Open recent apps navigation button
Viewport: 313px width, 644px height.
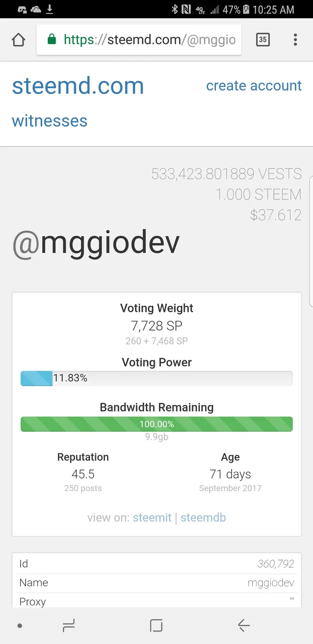click(x=68, y=625)
